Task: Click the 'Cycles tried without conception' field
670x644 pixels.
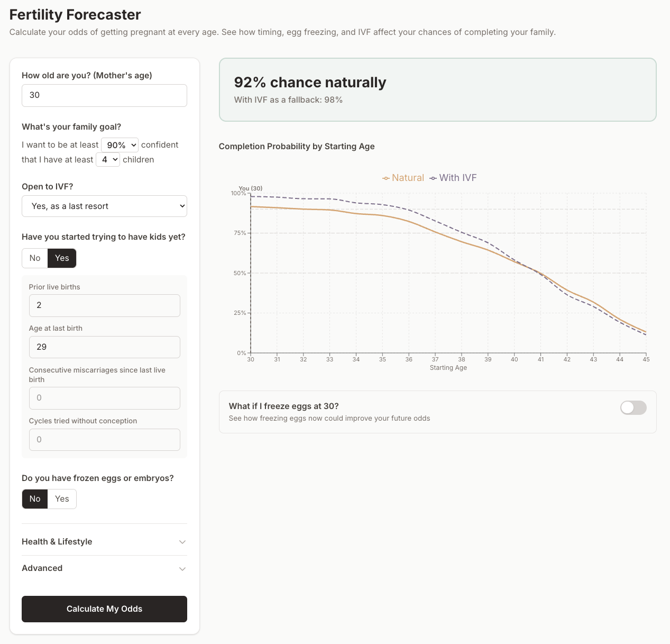Action: point(104,439)
